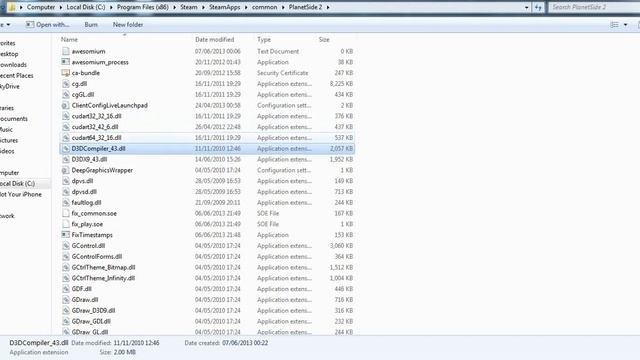Sort by the Size column header

(324, 40)
